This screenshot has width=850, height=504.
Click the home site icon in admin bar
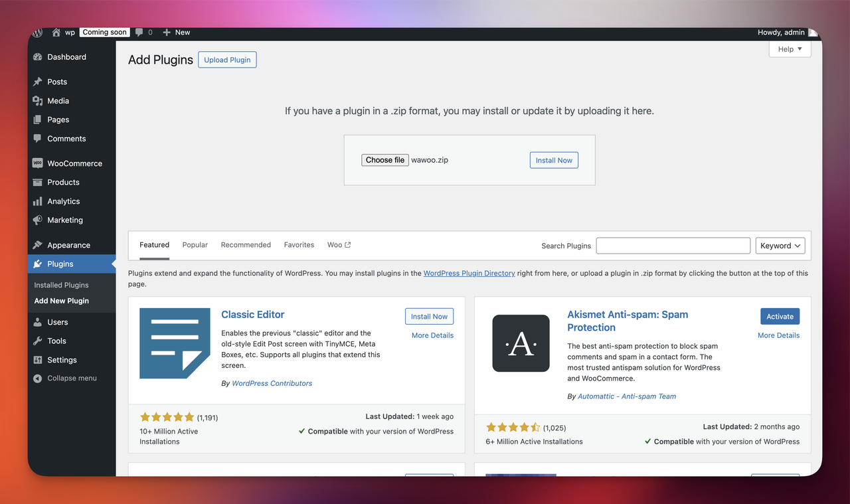coord(56,33)
